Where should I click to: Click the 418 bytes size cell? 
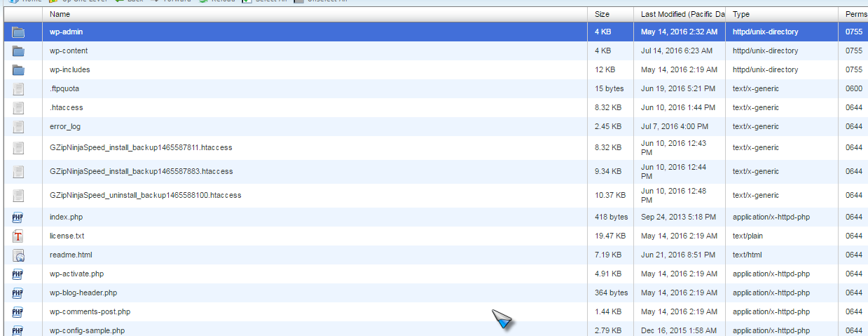pyautogui.click(x=612, y=217)
